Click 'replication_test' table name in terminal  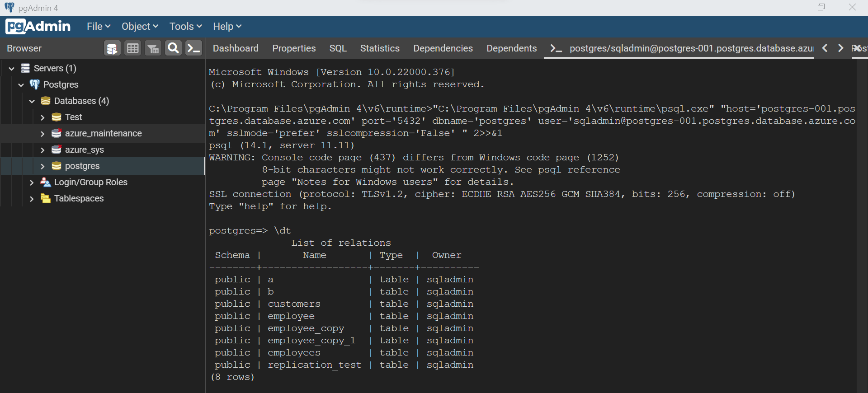(x=315, y=365)
